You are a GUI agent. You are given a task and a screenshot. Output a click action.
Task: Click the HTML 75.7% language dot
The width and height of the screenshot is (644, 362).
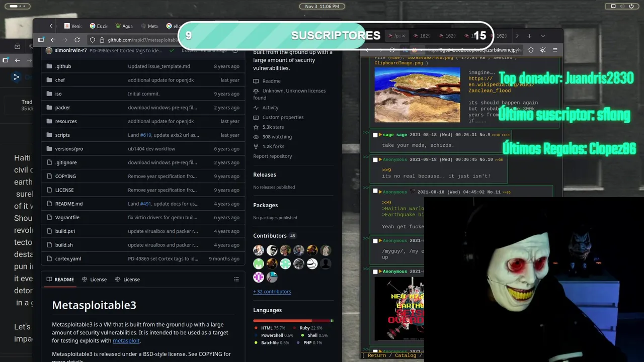pos(256,328)
